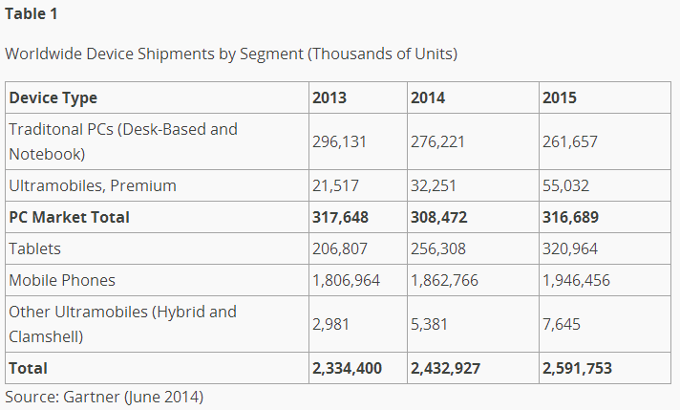This screenshot has width=680, height=410.
Task: Select the 'Tablets' row label
Action: pos(35,249)
